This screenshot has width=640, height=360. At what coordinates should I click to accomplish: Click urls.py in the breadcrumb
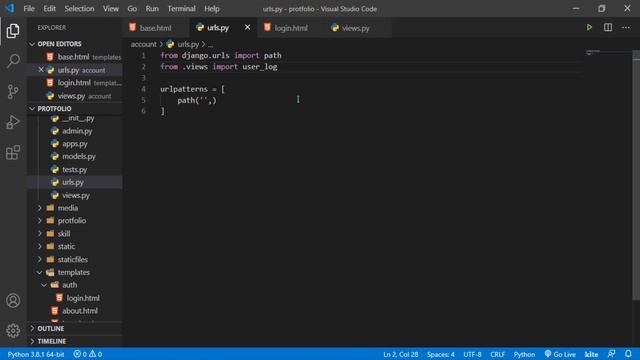click(188, 44)
